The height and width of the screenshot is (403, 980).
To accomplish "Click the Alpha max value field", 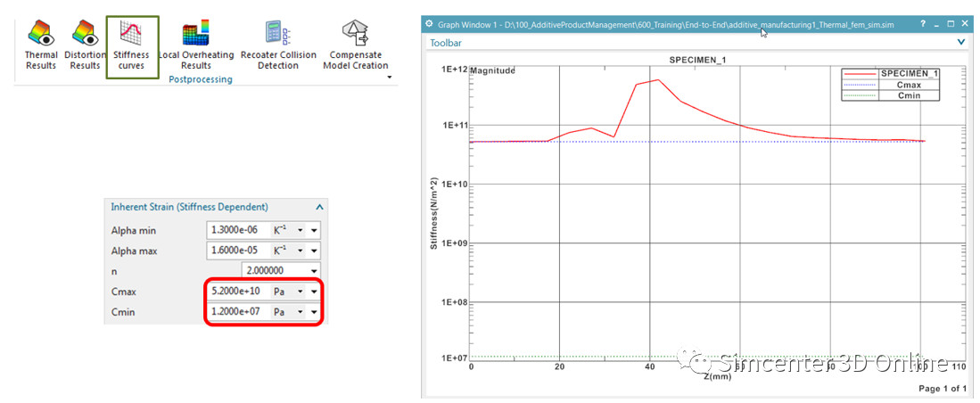I will 235,250.
